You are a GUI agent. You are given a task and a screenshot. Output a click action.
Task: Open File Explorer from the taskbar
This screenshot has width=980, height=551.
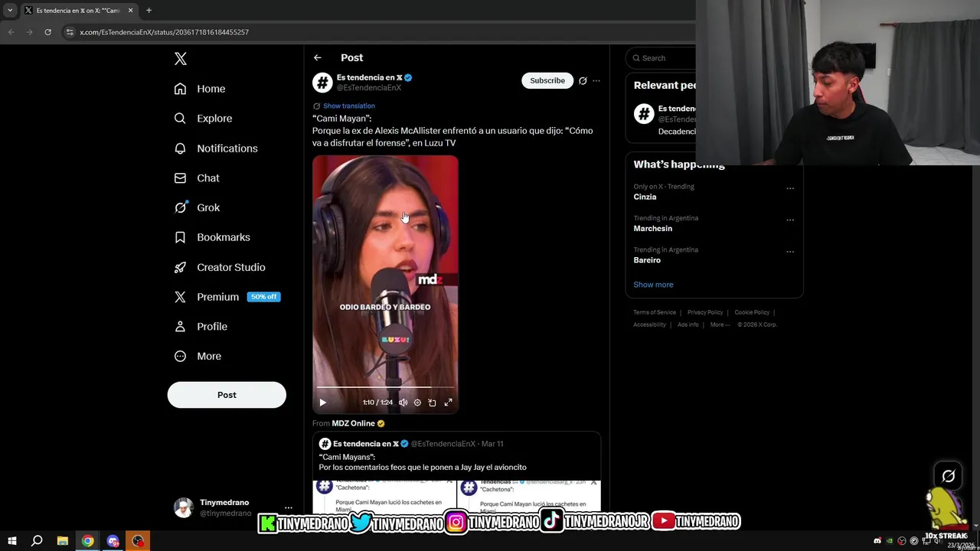click(x=63, y=541)
